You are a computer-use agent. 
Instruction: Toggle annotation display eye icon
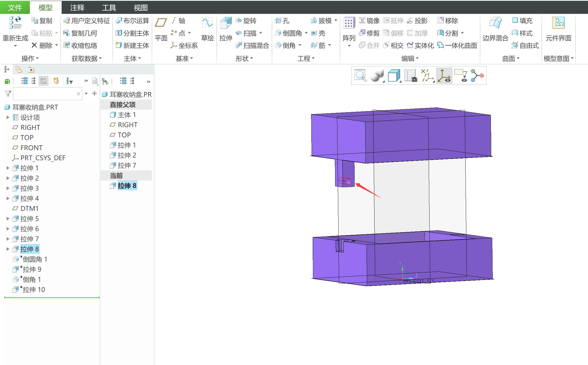(461, 76)
